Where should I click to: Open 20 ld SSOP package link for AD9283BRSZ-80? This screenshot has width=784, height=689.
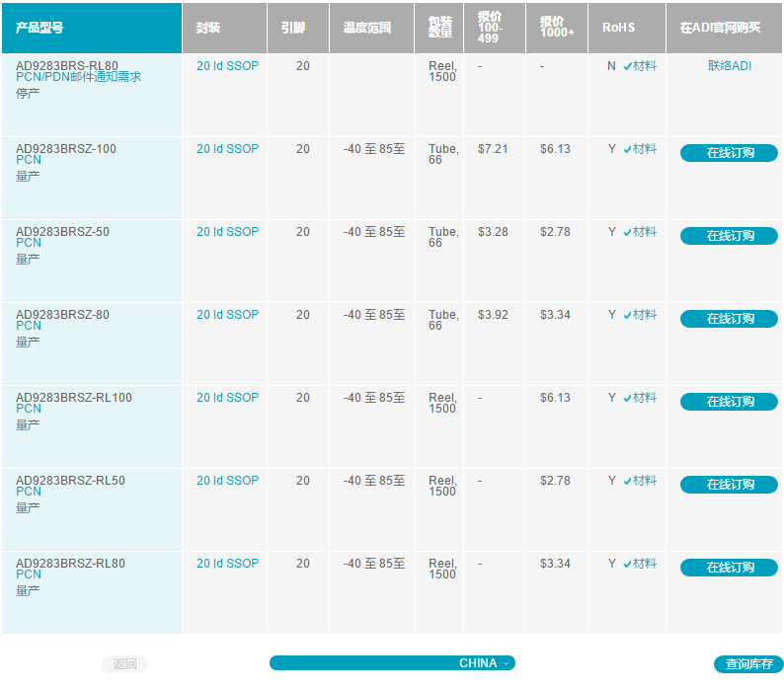pyautogui.click(x=227, y=315)
